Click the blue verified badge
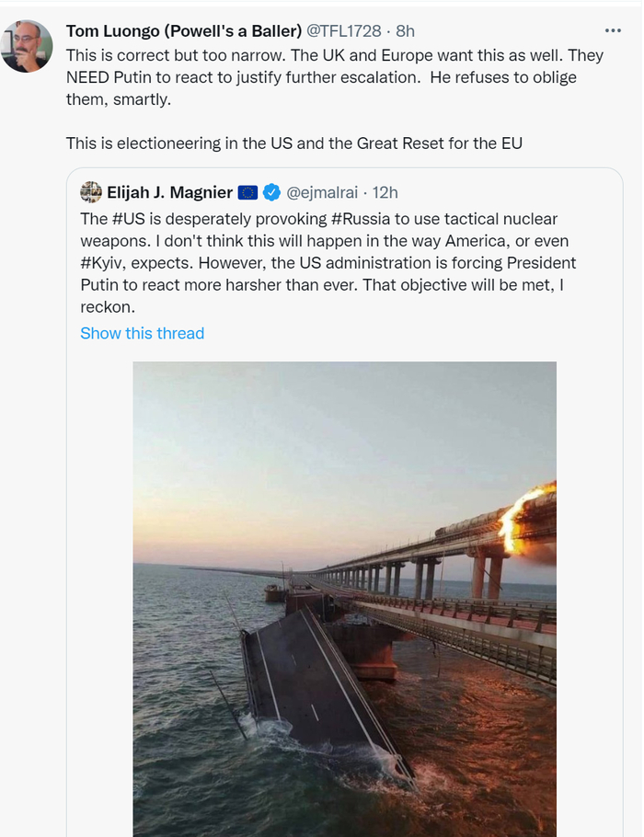This screenshot has width=644, height=837. pyautogui.click(x=271, y=192)
